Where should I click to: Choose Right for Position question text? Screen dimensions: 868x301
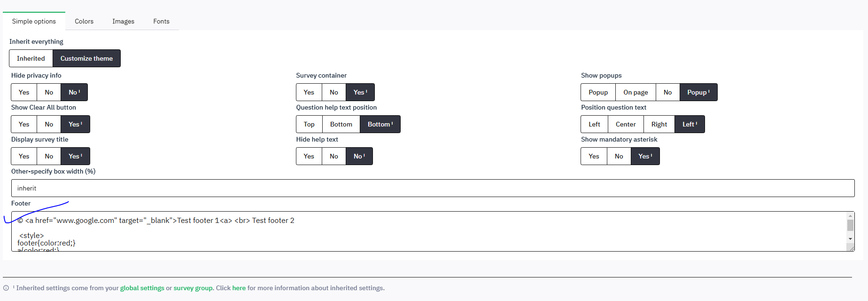click(x=659, y=124)
